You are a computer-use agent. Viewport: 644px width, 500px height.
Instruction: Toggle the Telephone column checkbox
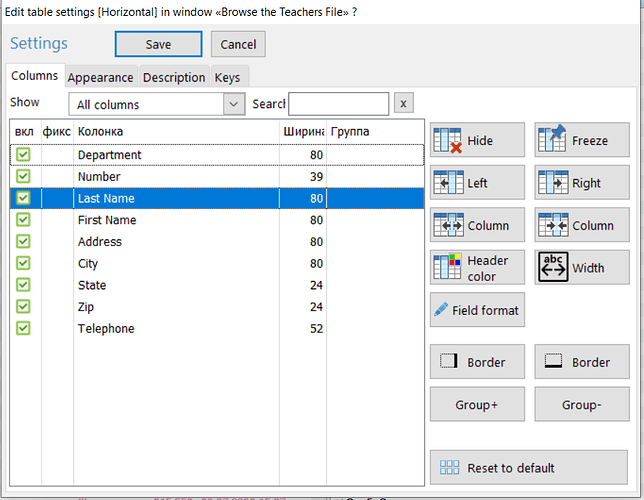pyautogui.click(x=23, y=328)
